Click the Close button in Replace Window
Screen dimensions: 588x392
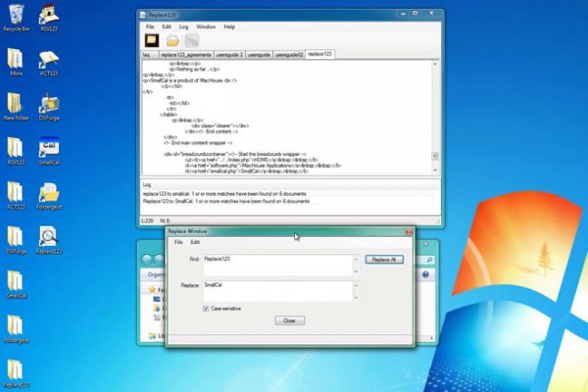pos(290,320)
